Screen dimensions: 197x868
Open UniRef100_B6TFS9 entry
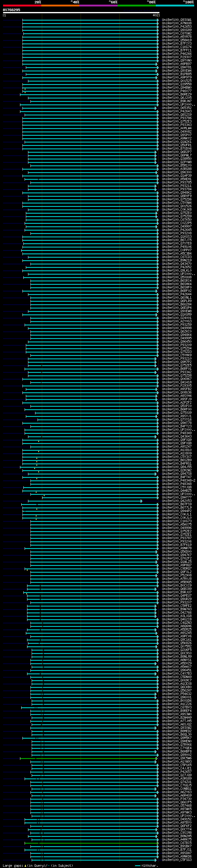point(177,504)
